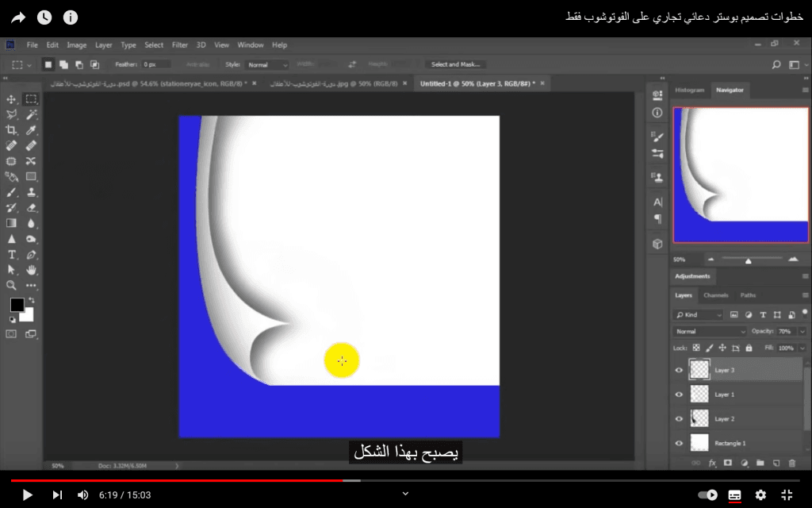
Task: Open the Filter menu
Action: point(180,45)
